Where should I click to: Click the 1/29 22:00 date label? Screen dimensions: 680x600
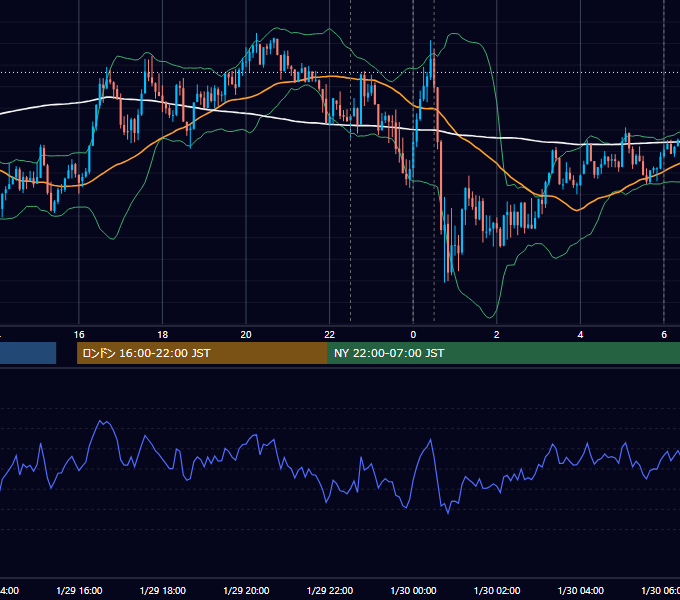(x=330, y=590)
